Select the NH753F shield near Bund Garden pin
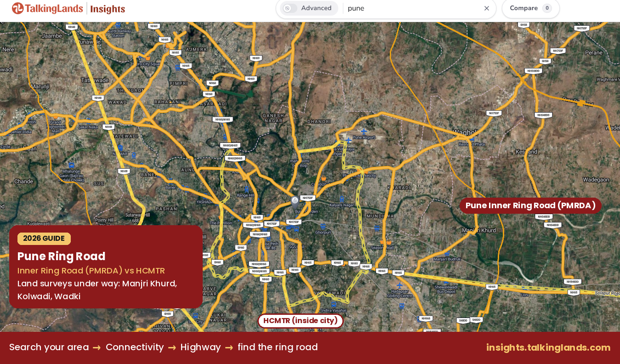The height and width of the screenshot is (364, 620). [307, 198]
